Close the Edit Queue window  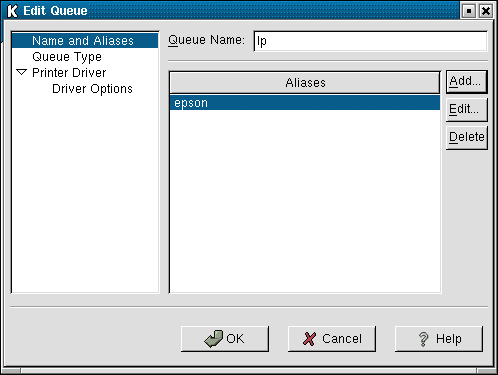click(486, 11)
